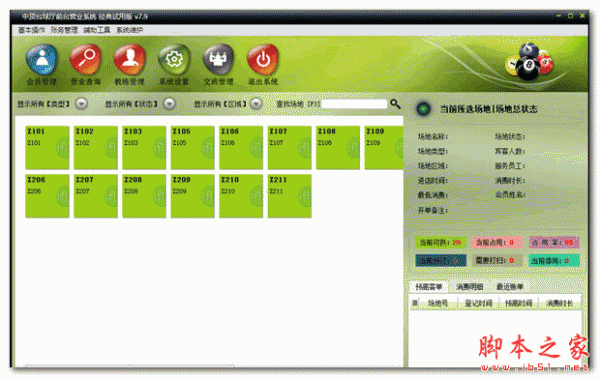600x378 pixels.
Task: Click 场面时间 column header
Action: pyautogui.click(x=518, y=303)
